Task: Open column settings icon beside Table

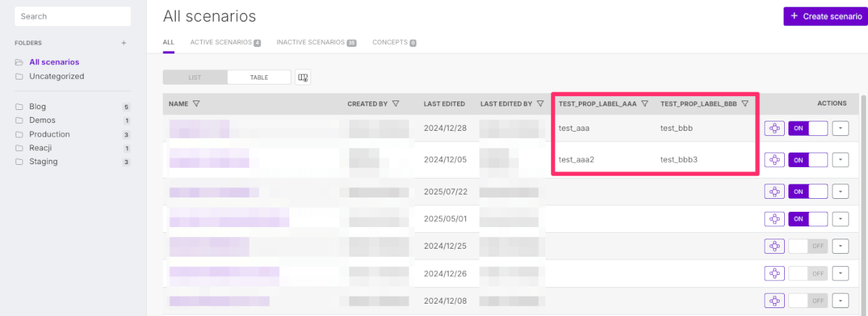Action: point(303,77)
